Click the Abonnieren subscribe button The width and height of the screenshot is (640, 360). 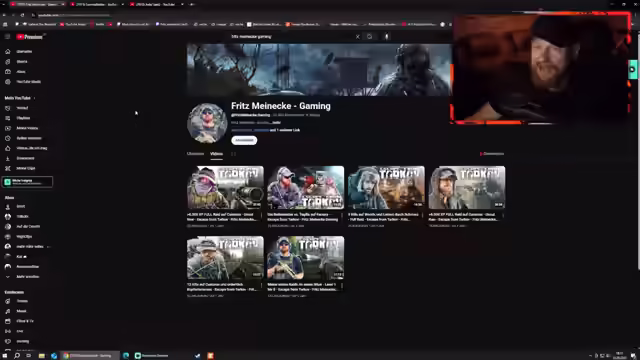(x=244, y=140)
